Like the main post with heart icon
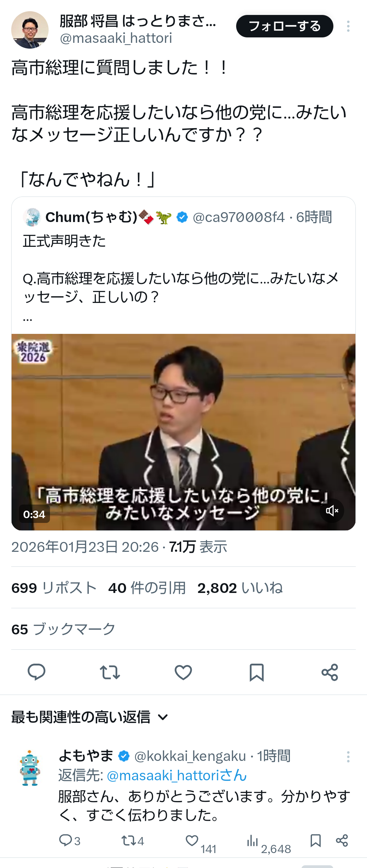This screenshot has width=367, height=868. click(x=183, y=672)
